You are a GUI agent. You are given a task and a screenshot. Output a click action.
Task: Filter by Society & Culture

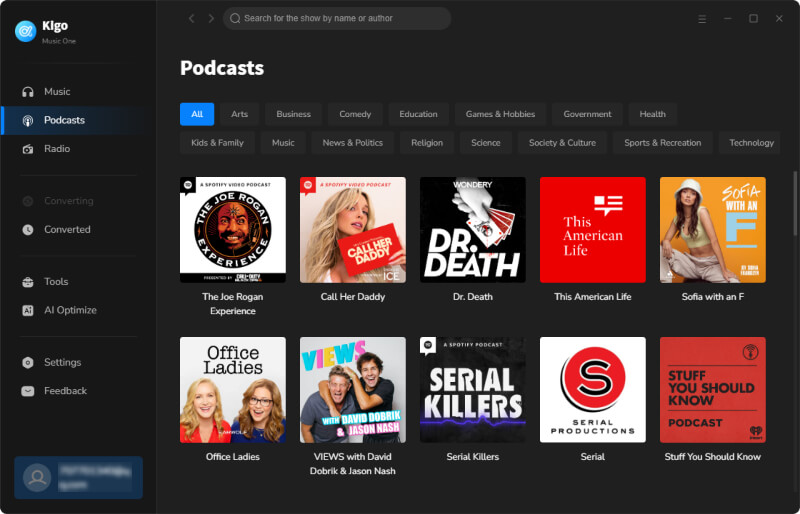point(562,142)
